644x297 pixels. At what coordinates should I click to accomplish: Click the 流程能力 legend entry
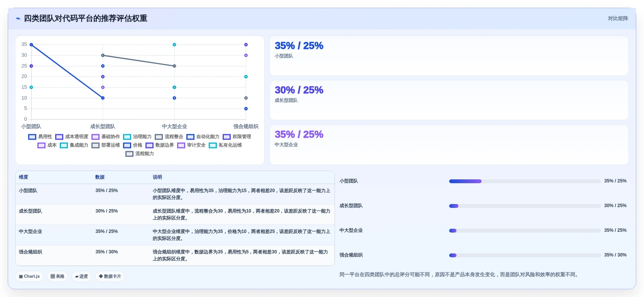(140, 154)
